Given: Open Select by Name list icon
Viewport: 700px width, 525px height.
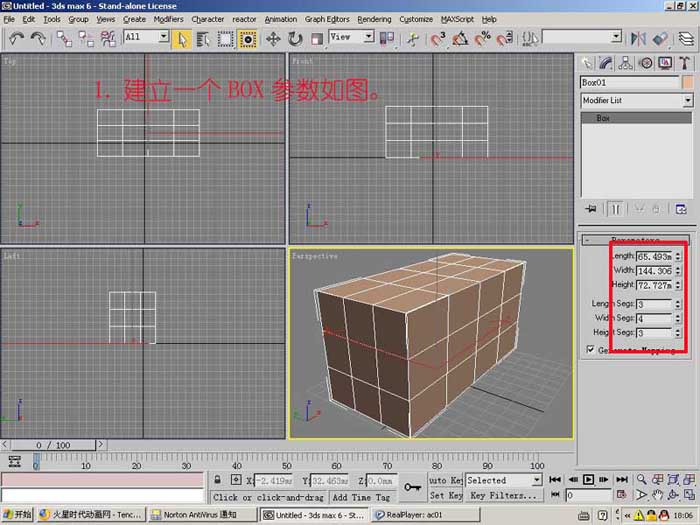Looking at the screenshot, I should (x=203, y=39).
